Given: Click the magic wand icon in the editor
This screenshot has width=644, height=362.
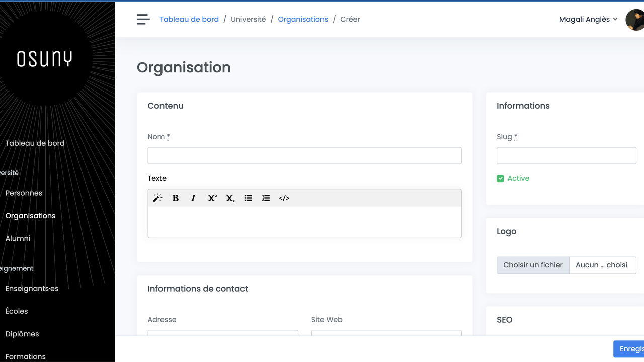Looking at the screenshot, I should tap(157, 198).
